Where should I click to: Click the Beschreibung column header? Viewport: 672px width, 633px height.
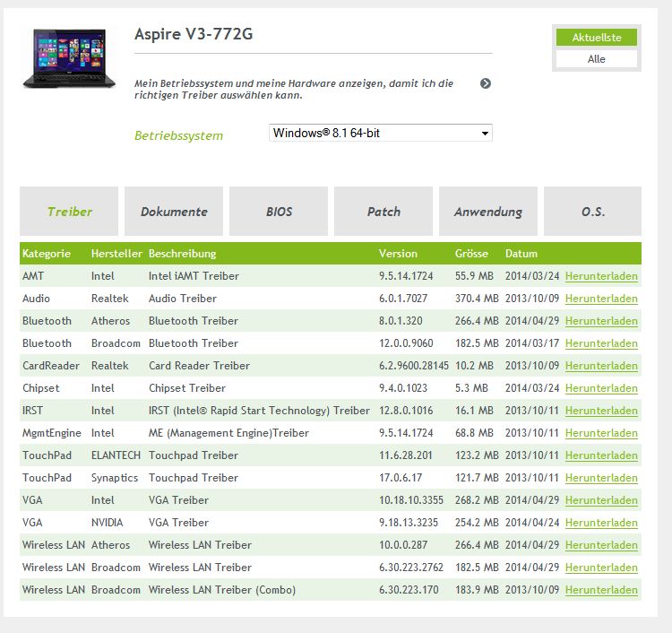coord(182,254)
